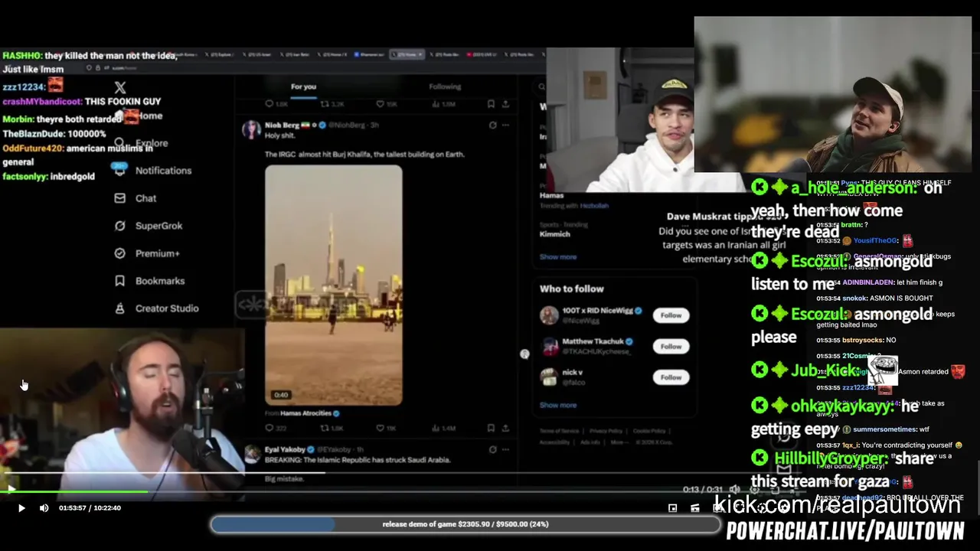The image size is (980, 551).
Task: Switch to the Following tab
Action: click(445, 86)
